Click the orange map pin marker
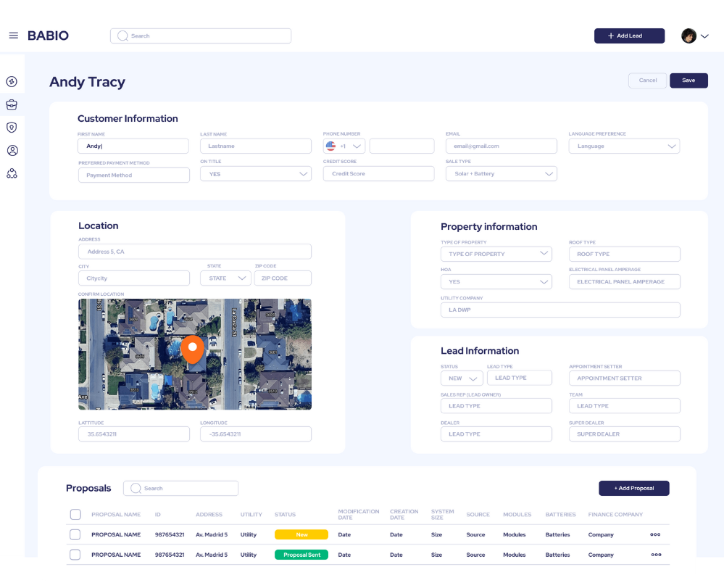This screenshot has width=724, height=588. [x=192, y=349]
